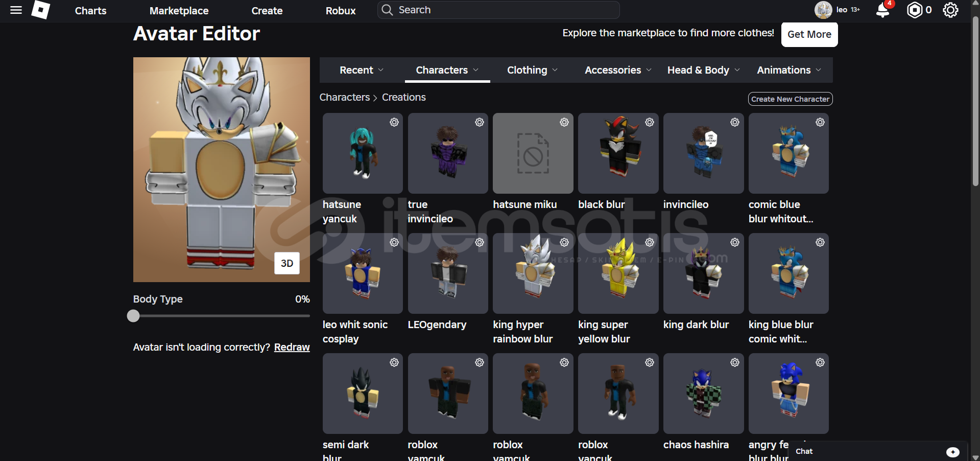Open the hamburger navigation menu
This screenshot has height=461, width=980.
[16, 10]
